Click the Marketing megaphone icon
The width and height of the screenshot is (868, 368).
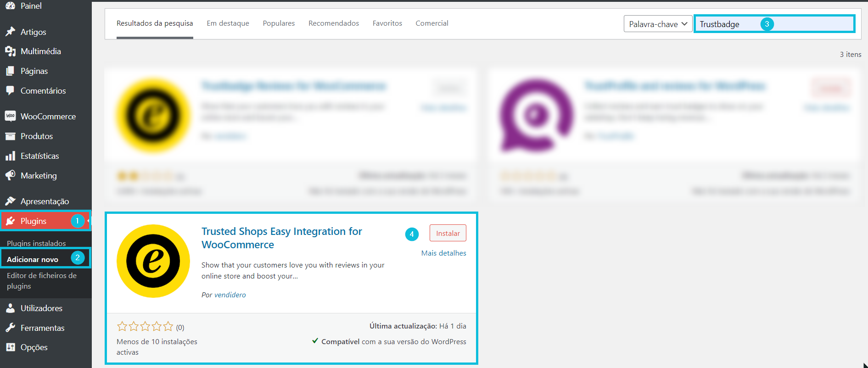[x=10, y=175]
